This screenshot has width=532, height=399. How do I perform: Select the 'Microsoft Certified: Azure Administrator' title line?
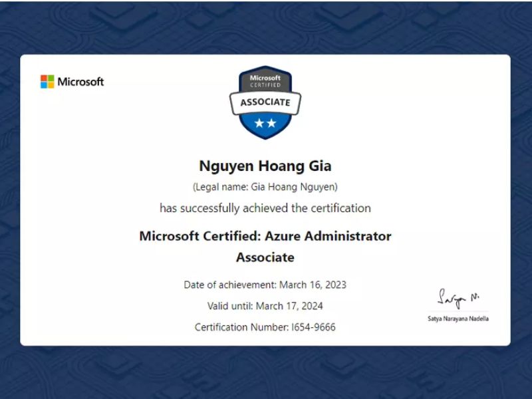pos(265,236)
